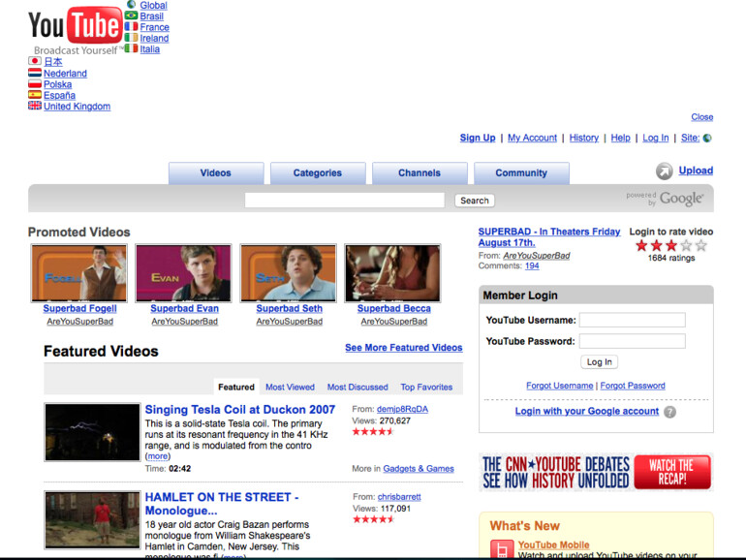Click the Upload arrow icon
This screenshot has height=560, width=746.
click(x=665, y=171)
